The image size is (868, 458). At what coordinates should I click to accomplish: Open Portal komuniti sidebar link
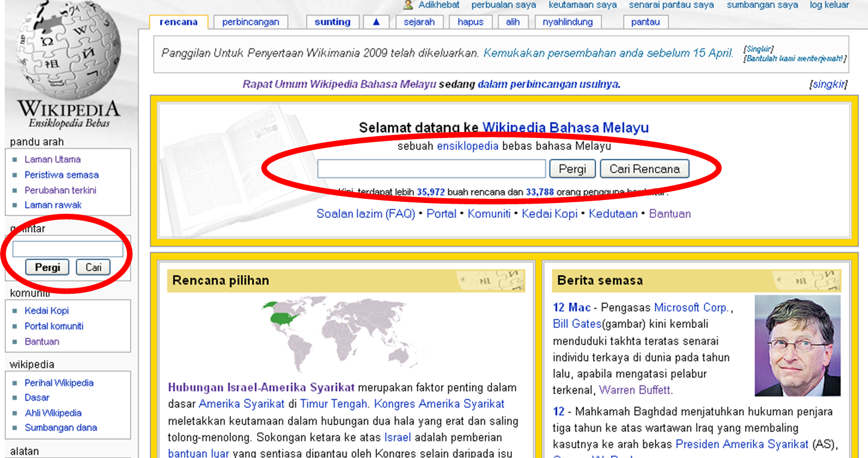54,326
